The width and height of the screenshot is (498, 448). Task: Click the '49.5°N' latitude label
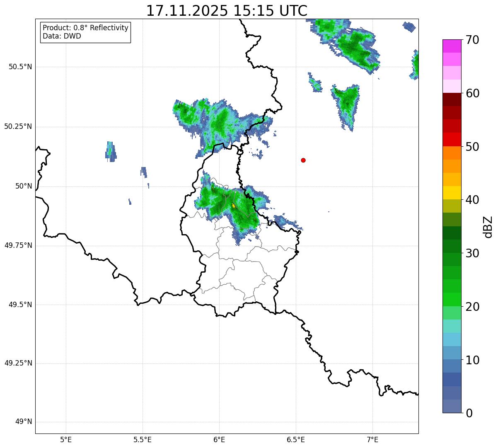tap(20, 305)
